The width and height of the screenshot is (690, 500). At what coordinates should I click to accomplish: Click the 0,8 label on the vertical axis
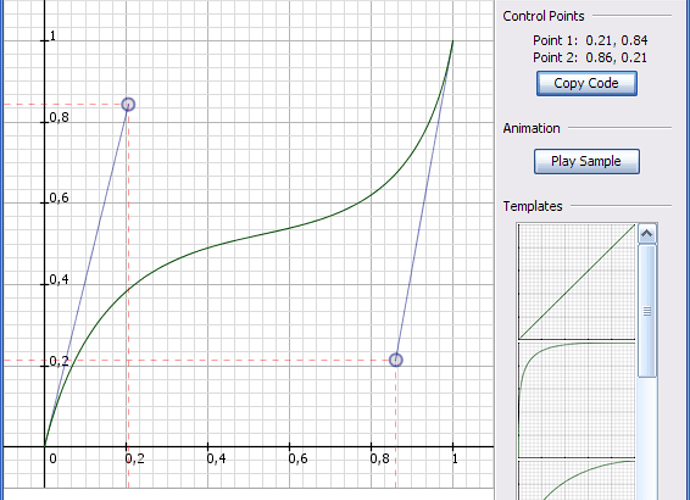(x=59, y=117)
